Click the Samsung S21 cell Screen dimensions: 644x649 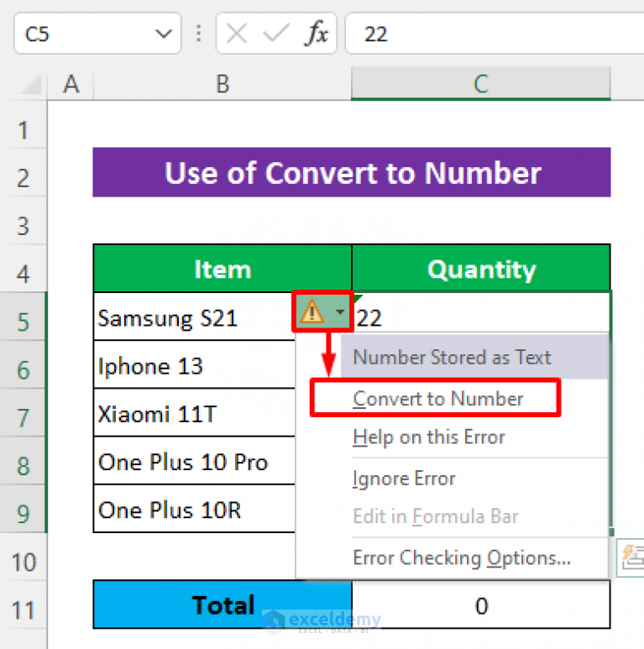[x=193, y=317]
